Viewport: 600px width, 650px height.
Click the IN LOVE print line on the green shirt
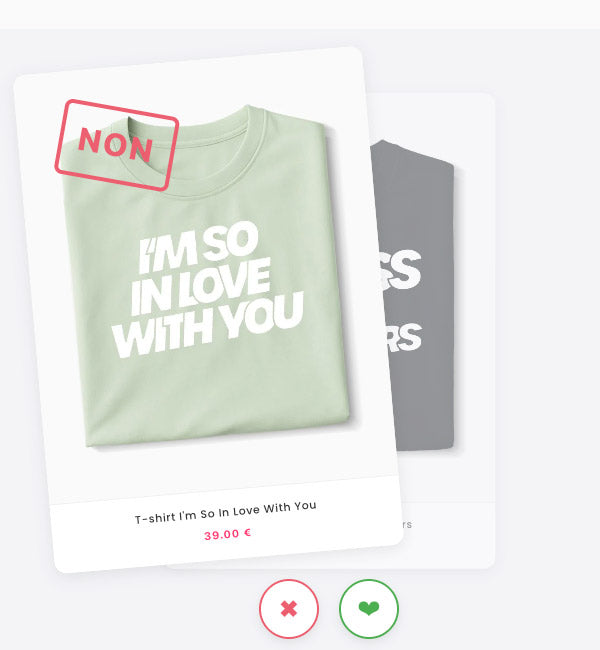pos(201,286)
